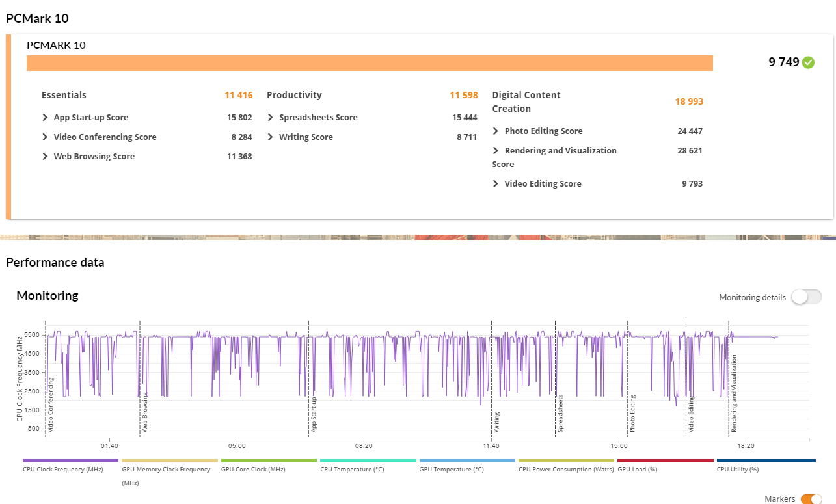Click the GPU Core Clock legend swatch
Viewport: 836px width, 504px height.
pyautogui.click(x=269, y=460)
